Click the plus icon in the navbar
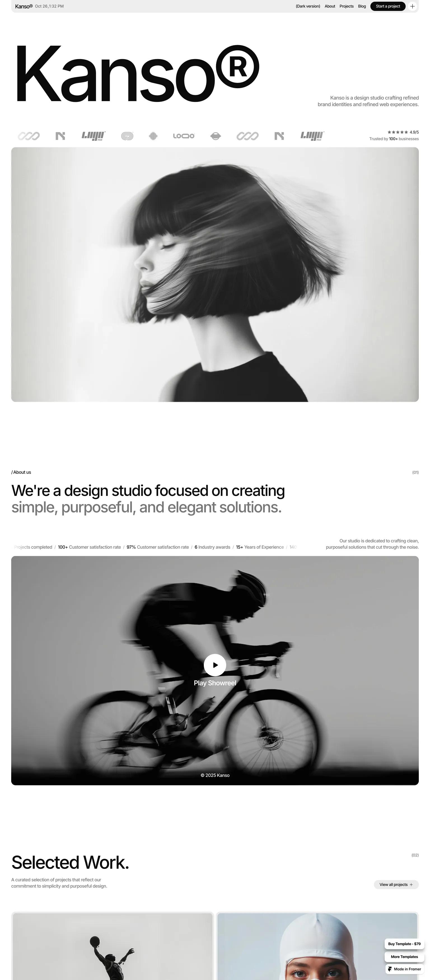 (412, 6)
